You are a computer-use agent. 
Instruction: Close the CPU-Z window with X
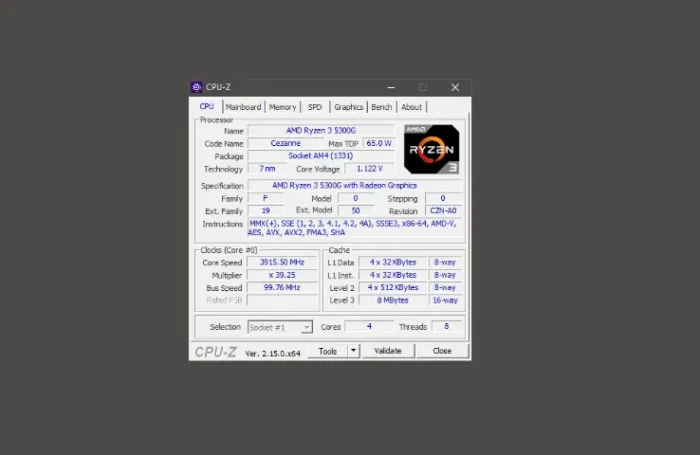point(455,88)
